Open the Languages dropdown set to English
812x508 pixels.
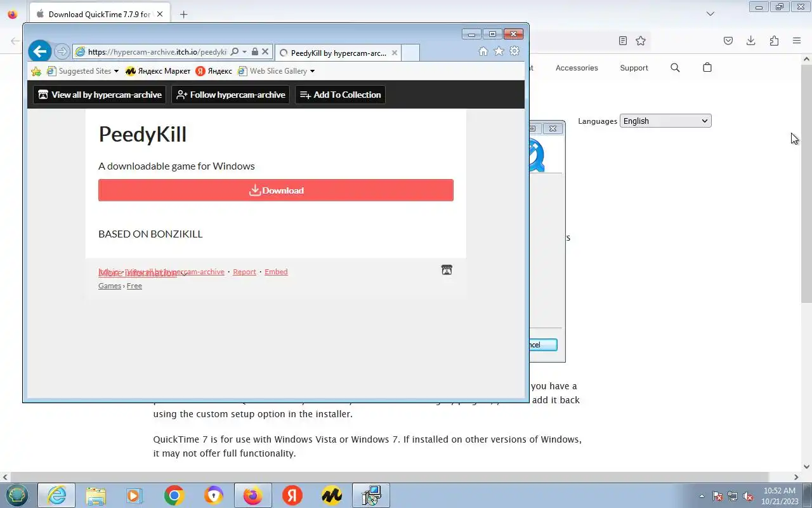[665, 121]
